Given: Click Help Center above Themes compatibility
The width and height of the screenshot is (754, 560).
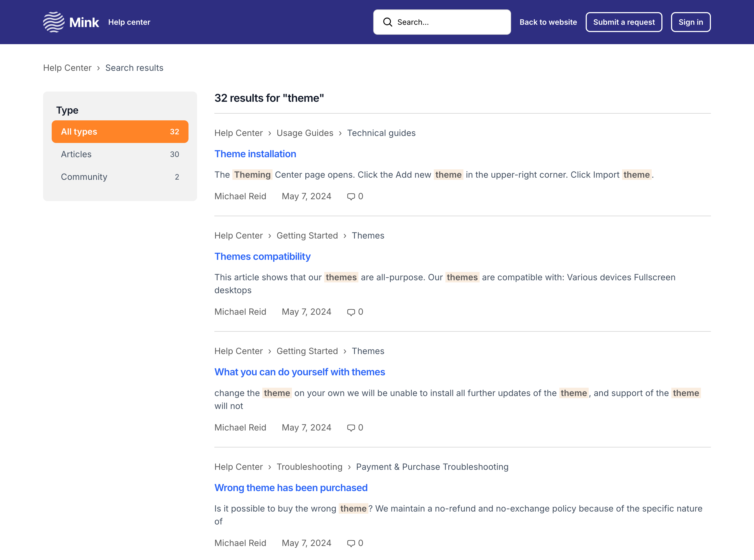Looking at the screenshot, I should (x=238, y=236).
